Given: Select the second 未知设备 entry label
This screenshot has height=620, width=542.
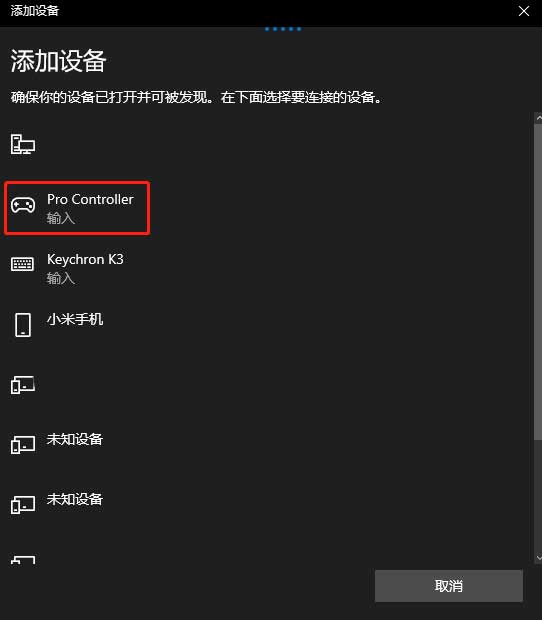Looking at the screenshot, I should pyautogui.click(x=75, y=499).
